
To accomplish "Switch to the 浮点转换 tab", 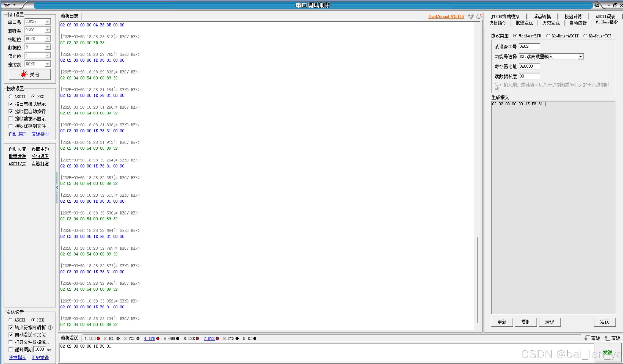I will tap(542, 17).
